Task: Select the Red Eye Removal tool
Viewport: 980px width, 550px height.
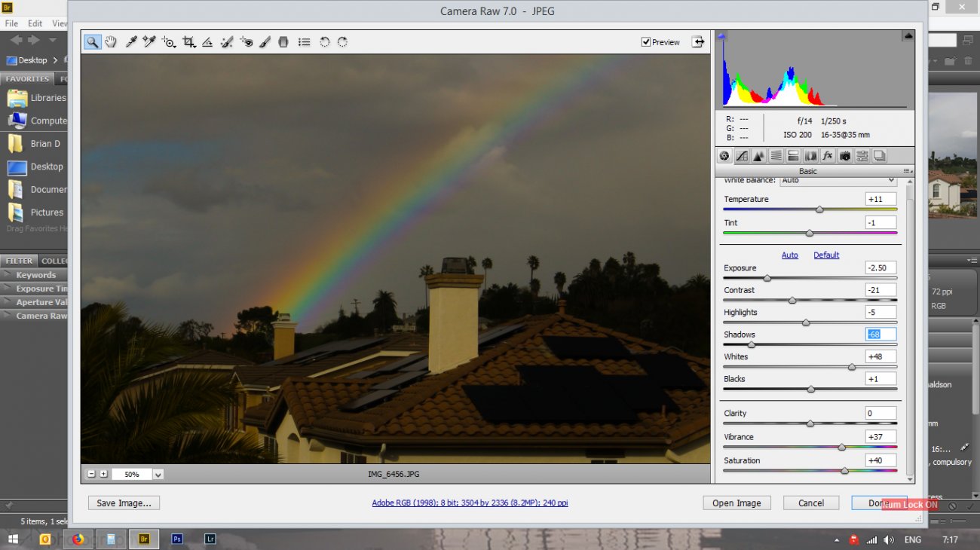Action: (247, 42)
